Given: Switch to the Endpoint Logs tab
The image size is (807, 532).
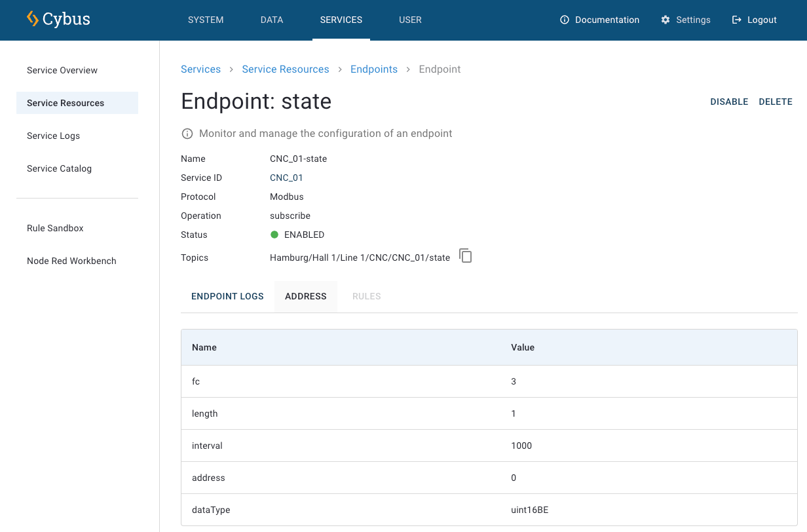Looking at the screenshot, I should [x=227, y=296].
